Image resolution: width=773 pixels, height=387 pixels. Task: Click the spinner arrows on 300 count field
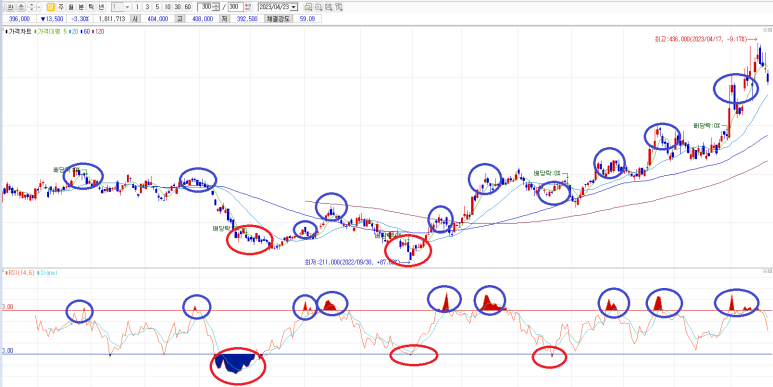[x=216, y=7]
